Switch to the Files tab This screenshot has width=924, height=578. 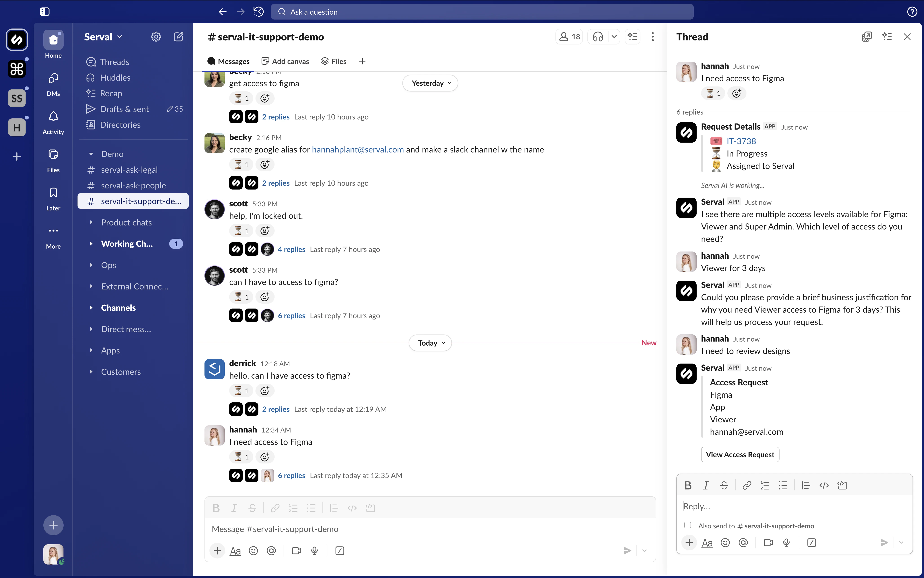coord(333,61)
